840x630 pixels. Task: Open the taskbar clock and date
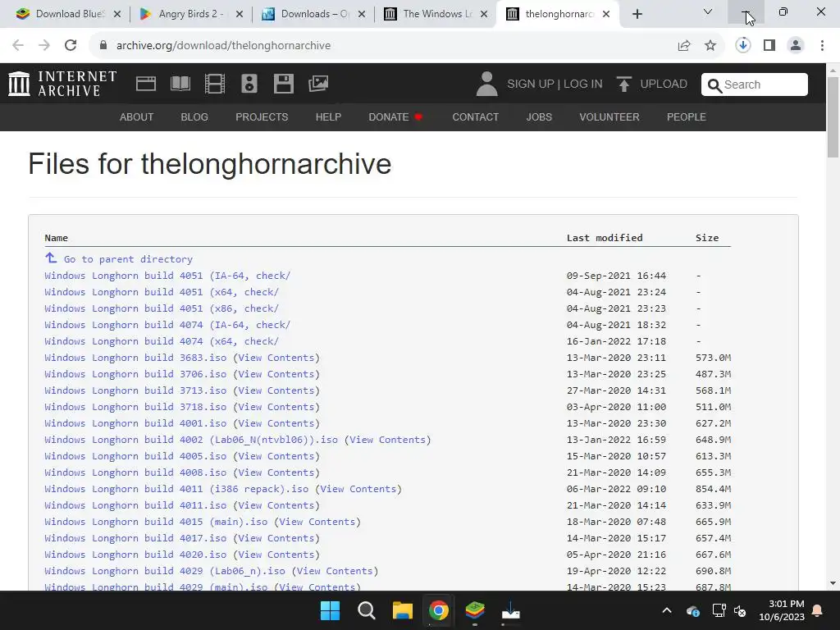pyautogui.click(x=782, y=610)
